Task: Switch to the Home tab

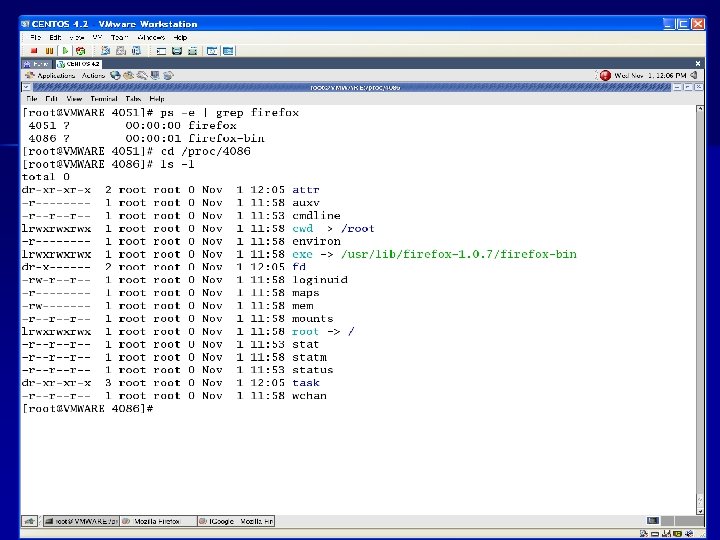Action: coord(36,64)
